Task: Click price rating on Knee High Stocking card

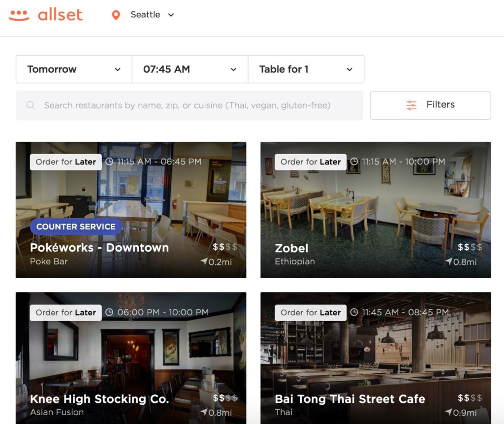Action: click(224, 398)
